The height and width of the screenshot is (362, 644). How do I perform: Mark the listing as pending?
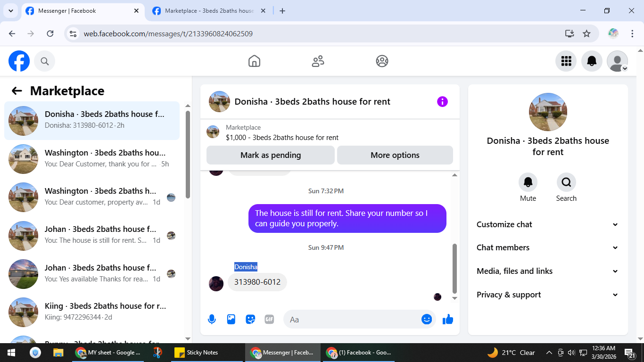coord(271,155)
